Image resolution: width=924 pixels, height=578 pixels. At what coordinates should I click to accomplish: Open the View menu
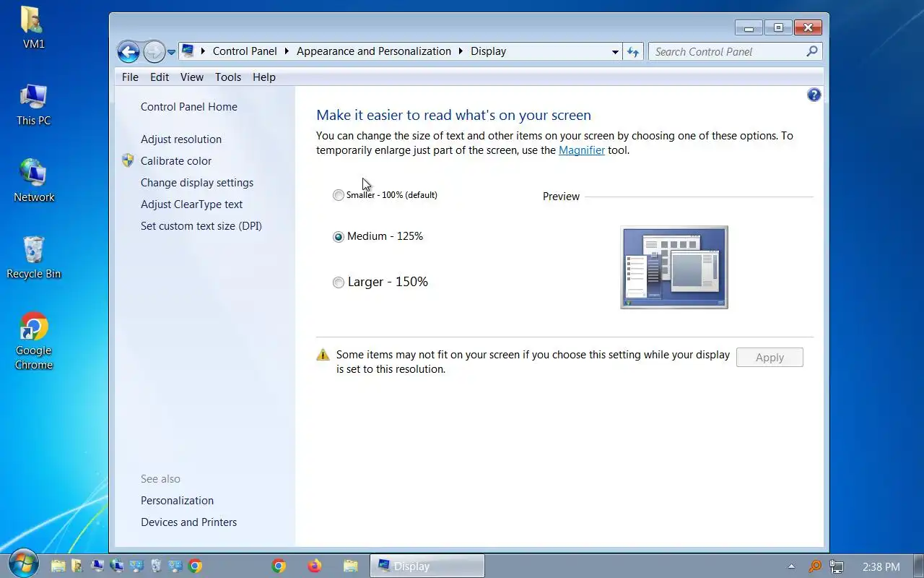tap(192, 77)
